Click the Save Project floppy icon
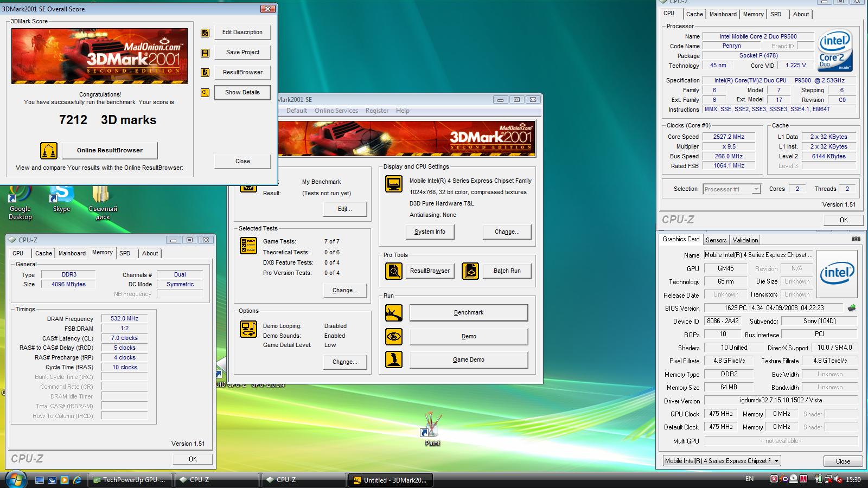 pos(205,53)
